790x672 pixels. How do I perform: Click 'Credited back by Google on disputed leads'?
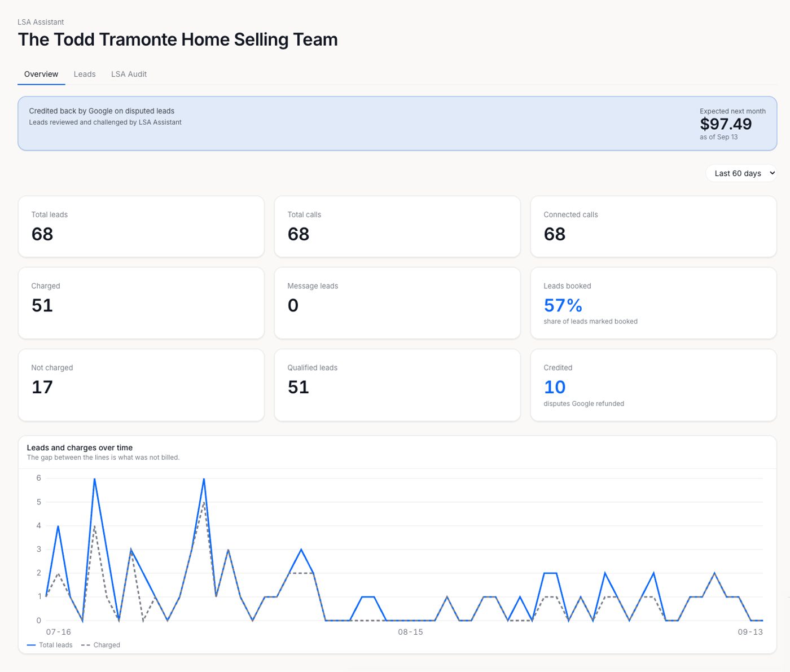pyautogui.click(x=102, y=111)
